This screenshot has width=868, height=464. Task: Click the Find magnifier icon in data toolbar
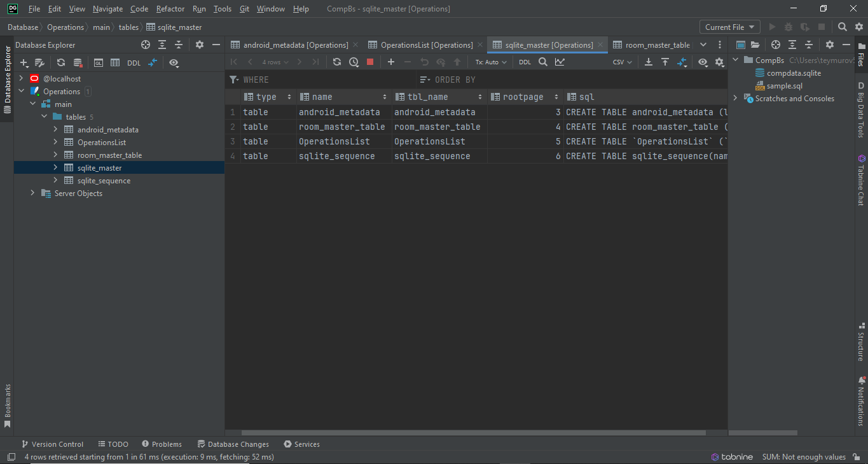543,62
